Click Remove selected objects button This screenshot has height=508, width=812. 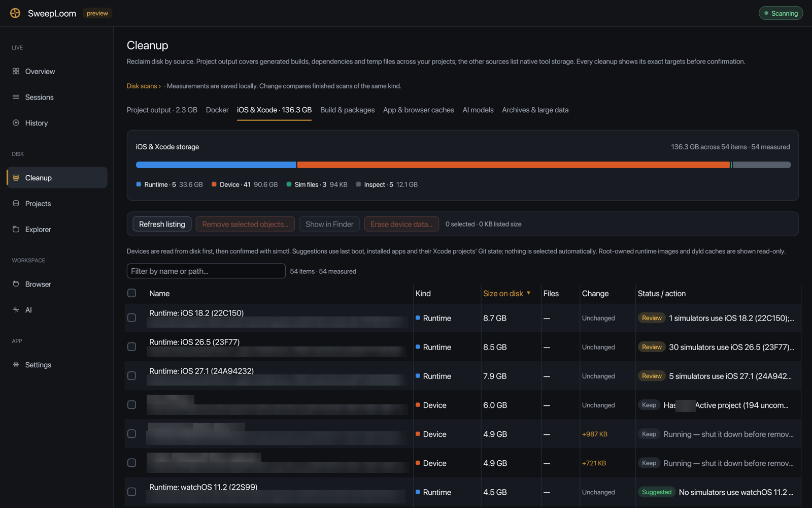245,224
